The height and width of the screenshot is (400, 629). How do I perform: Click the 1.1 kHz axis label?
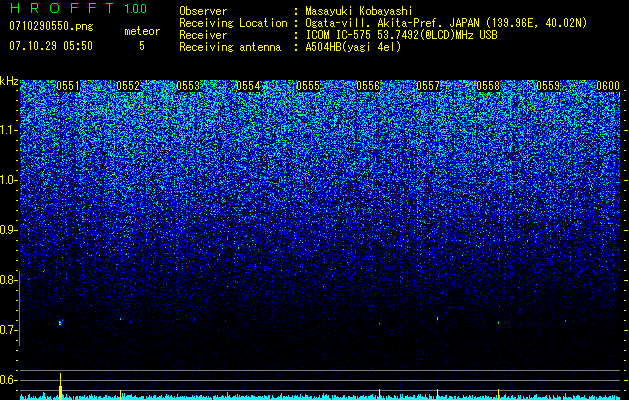click(x=8, y=130)
